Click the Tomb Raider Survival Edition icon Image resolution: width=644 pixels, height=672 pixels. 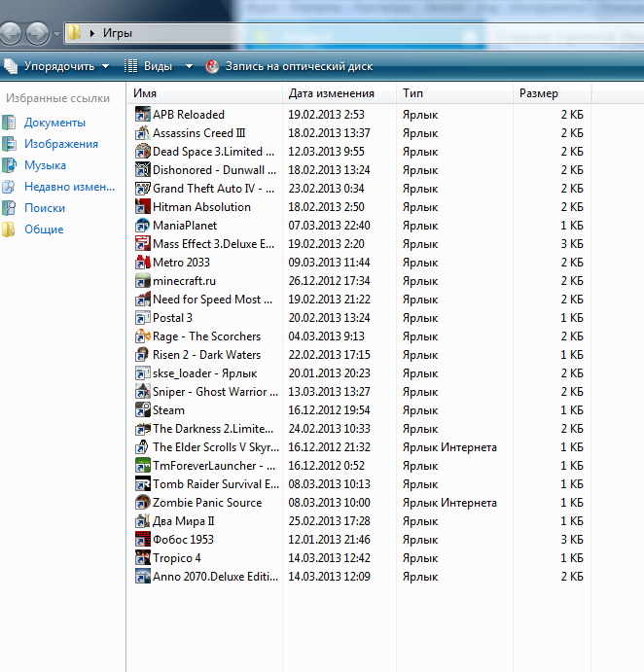[142, 484]
